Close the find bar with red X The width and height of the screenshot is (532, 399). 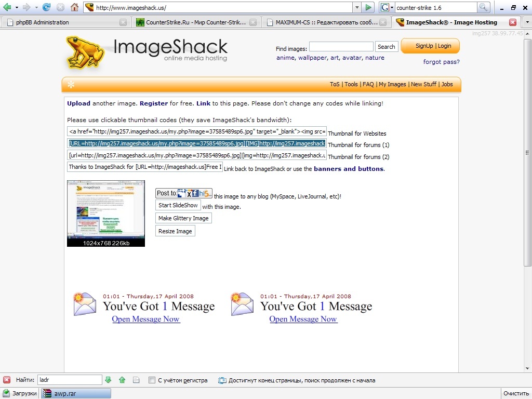point(6,380)
